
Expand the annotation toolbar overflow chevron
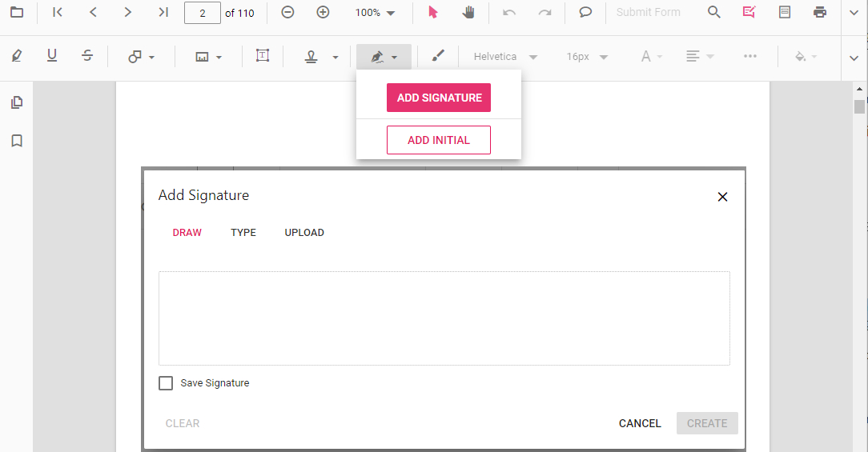[x=854, y=58]
